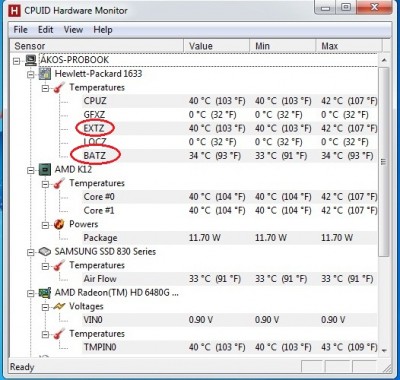Viewport: 400px width, 380px height.
Task: Select the TMPIN0 temperature row
Action: [x=230, y=347]
